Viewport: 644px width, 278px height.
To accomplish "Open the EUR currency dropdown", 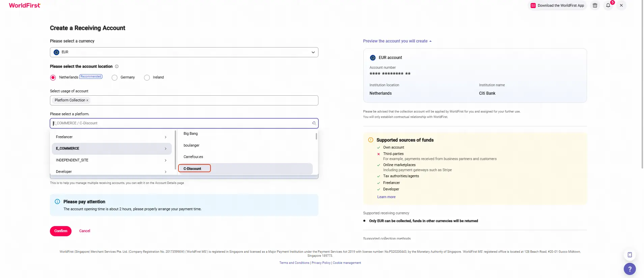I will tap(184, 52).
